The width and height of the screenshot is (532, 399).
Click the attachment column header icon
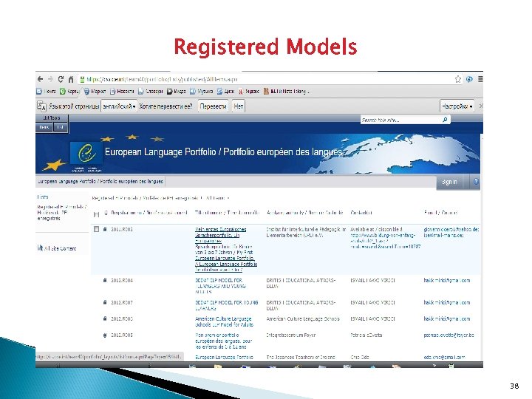tap(106, 213)
